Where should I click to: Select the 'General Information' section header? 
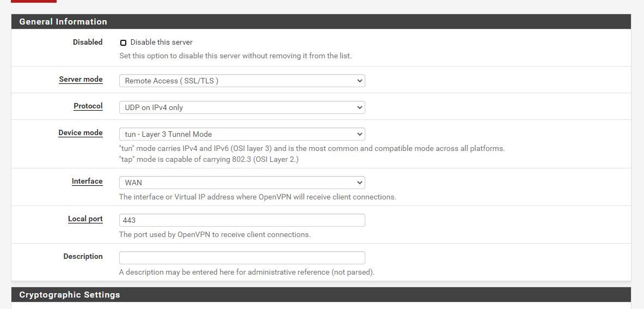[63, 22]
